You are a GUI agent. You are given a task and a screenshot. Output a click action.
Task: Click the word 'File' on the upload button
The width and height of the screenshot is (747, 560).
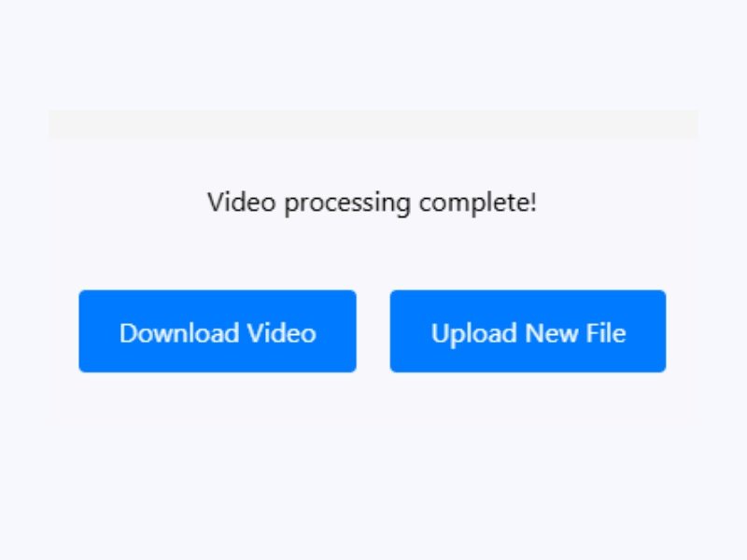click(605, 332)
